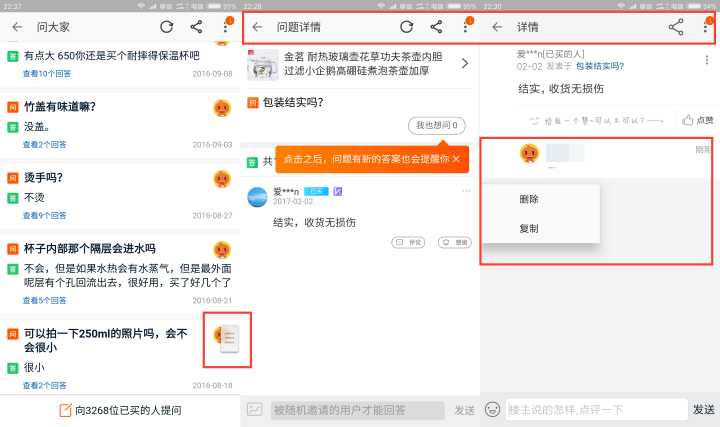Tap 感谢 button under answer
Image resolution: width=720 pixels, height=427 pixels.
[x=455, y=242]
